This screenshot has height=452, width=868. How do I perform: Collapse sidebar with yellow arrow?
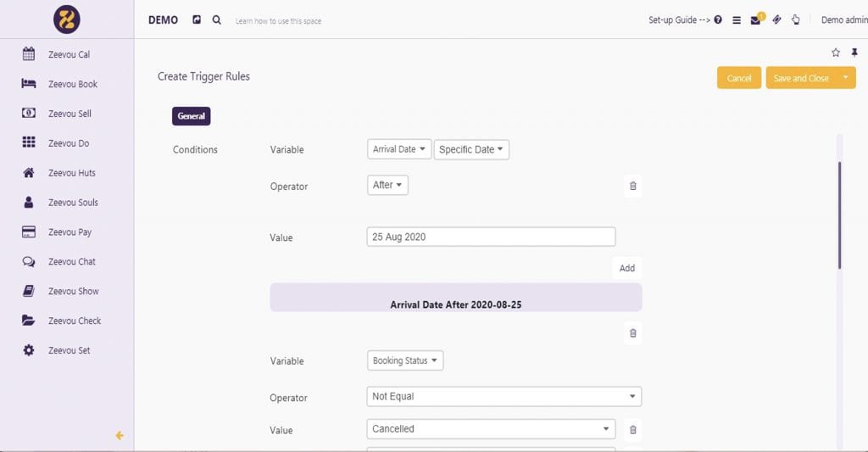pyautogui.click(x=120, y=435)
